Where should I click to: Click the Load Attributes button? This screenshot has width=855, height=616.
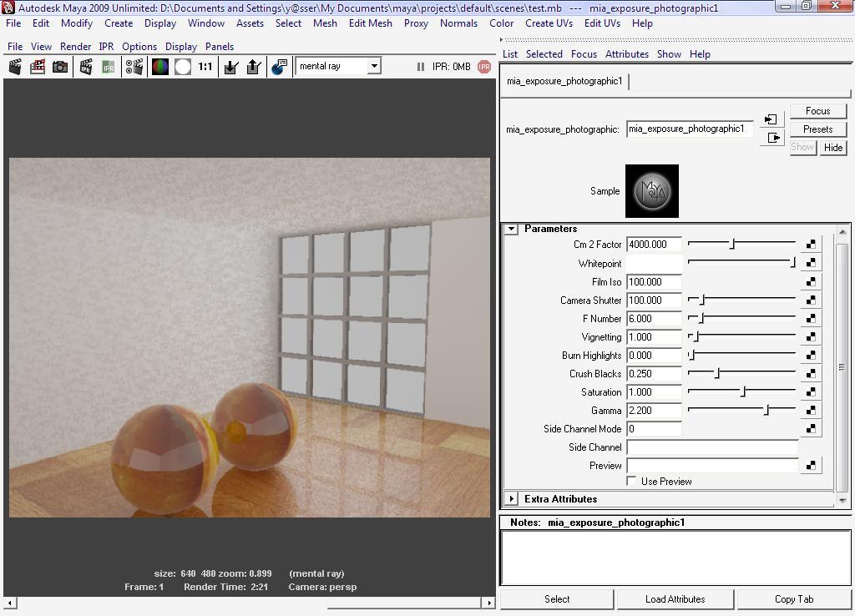pyautogui.click(x=675, y=599)
